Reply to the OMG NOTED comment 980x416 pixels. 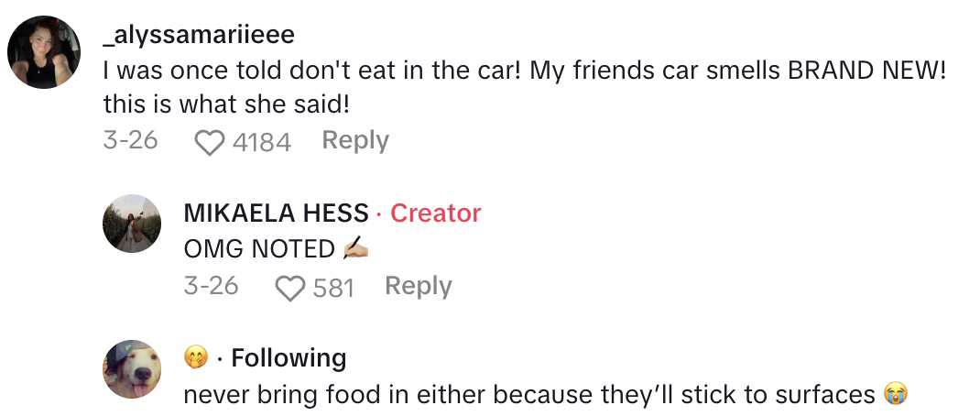pos(419,287)
